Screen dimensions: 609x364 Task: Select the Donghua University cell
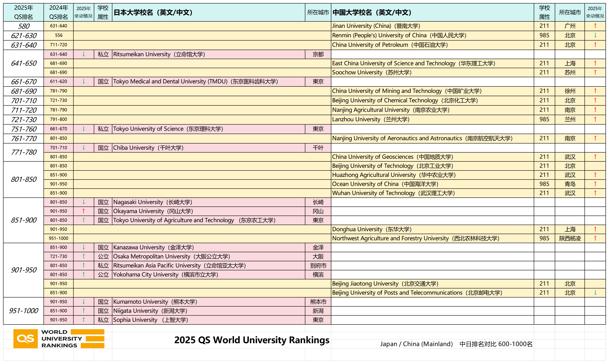432,229
